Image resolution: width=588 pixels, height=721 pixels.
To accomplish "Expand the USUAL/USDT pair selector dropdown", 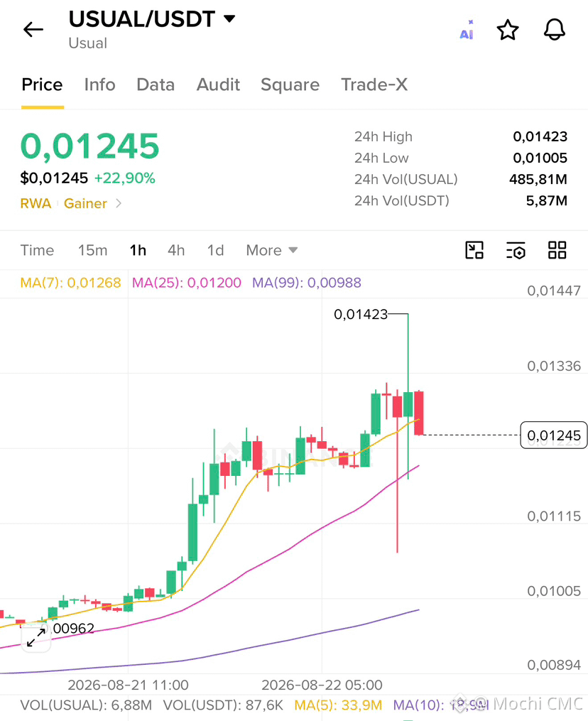I will (x=229, y=18).
